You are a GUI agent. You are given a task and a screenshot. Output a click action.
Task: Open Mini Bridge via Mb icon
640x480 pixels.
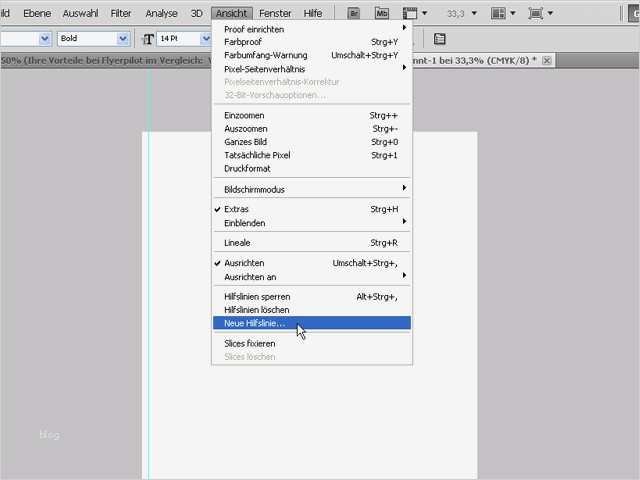(382, 13)
